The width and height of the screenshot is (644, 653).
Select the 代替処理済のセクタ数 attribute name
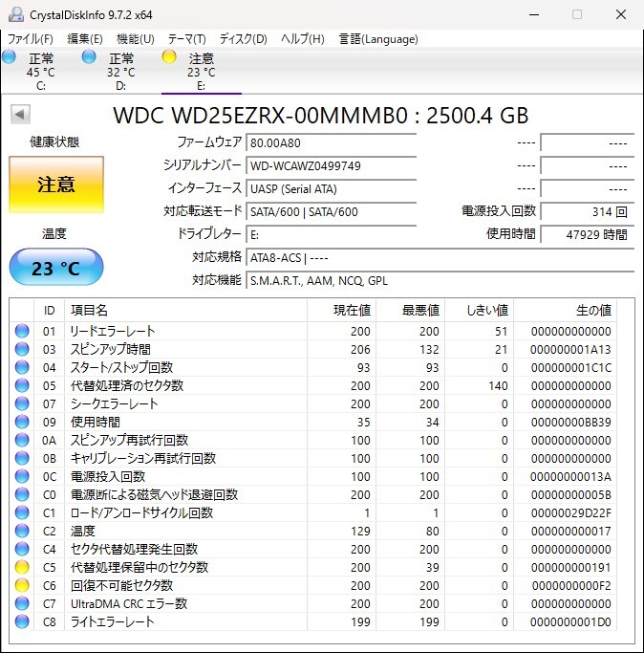pos(127,385)
